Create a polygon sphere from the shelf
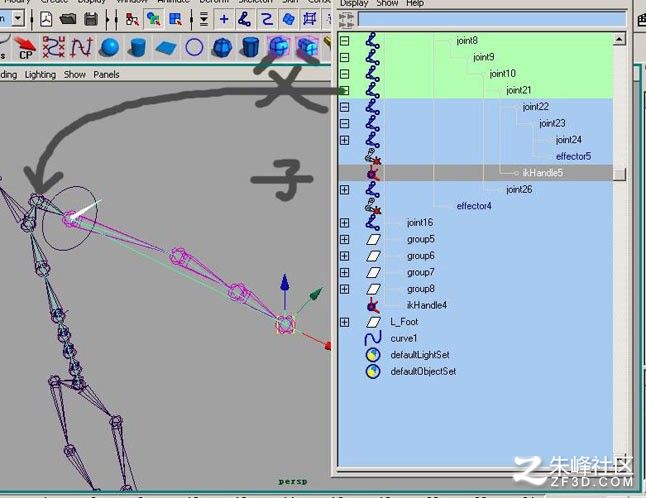Viewport: 646px width, 498px height. click(222, 48)
